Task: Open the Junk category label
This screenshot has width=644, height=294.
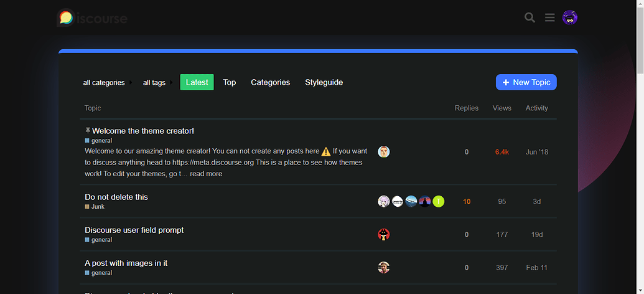Action: [x=98, y=207]
